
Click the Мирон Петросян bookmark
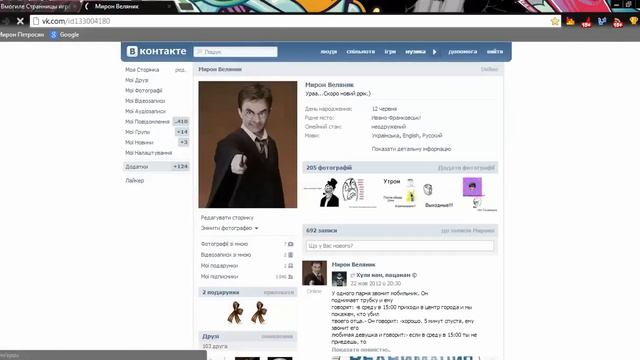[22, 35]
